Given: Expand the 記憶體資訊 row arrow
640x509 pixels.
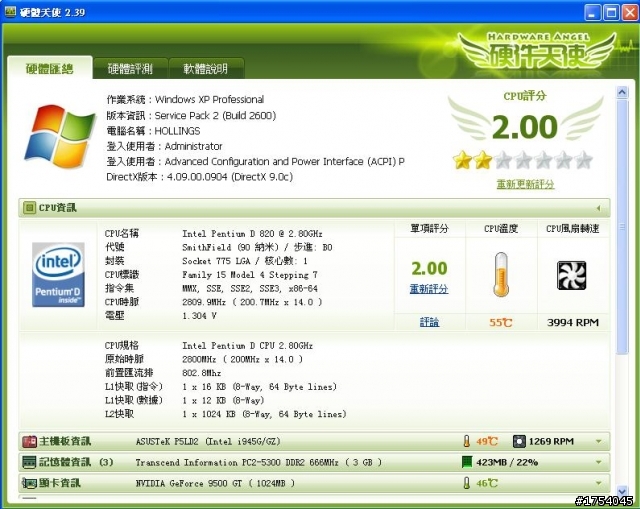Looking at the screenshot, I should tap(599, 462).
